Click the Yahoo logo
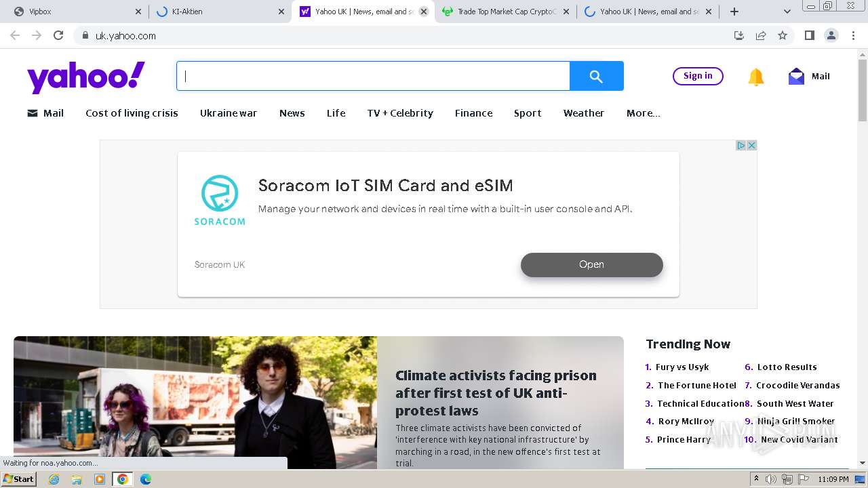Image resolution: width=868 pixels, height=488 pixels. click(86, 77)
